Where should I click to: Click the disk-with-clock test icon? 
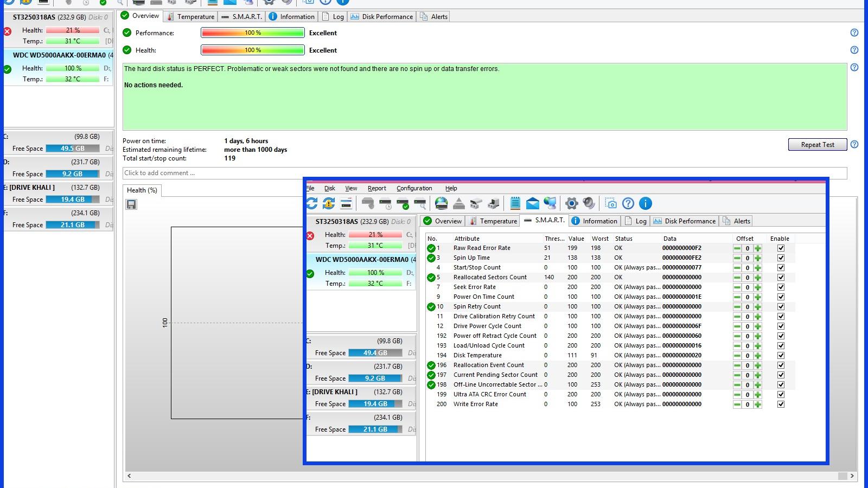[385, 203]
